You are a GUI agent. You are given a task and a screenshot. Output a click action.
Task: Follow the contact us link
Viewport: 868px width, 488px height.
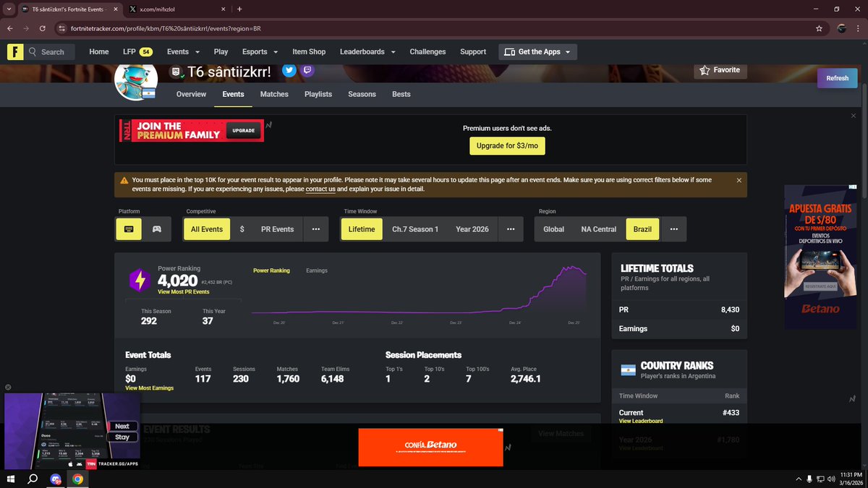pos(320,189)
